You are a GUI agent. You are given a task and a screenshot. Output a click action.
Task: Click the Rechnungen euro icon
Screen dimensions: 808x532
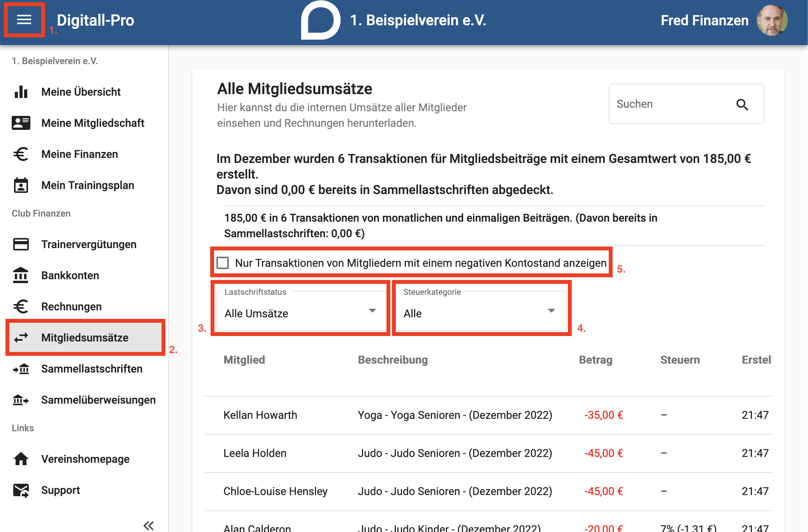(21, 306)
